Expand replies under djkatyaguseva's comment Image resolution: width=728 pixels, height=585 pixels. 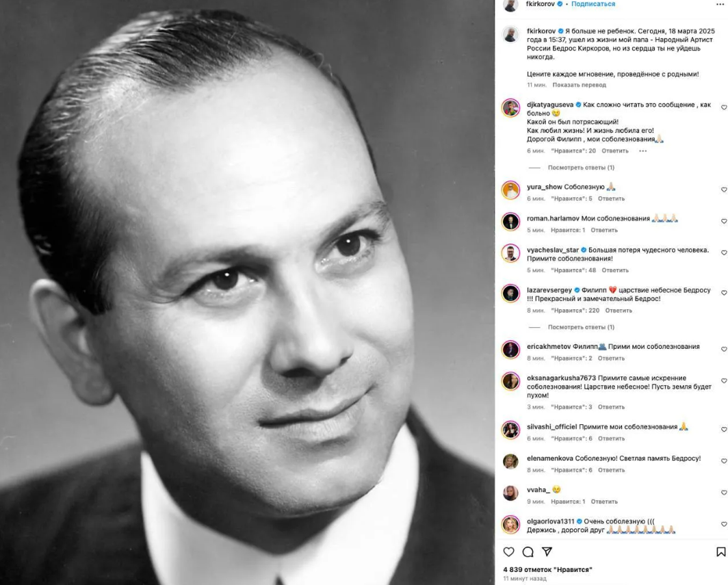click(x=581, y=168)
